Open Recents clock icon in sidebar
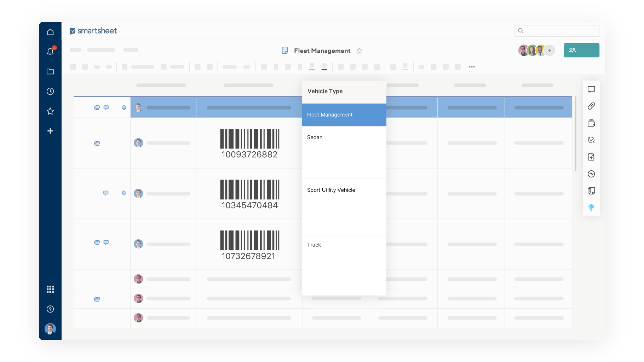Screen dimensions: 644x362 click(50, 91)
